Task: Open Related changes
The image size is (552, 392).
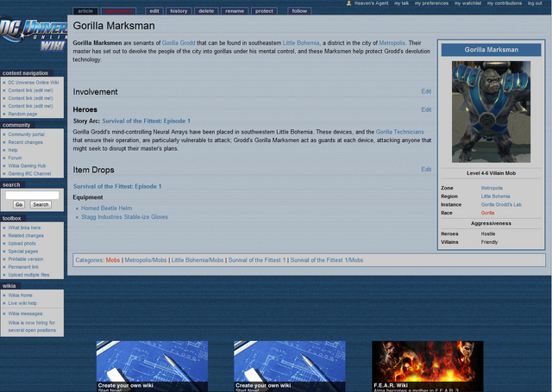Action: (x=26, y=235)
